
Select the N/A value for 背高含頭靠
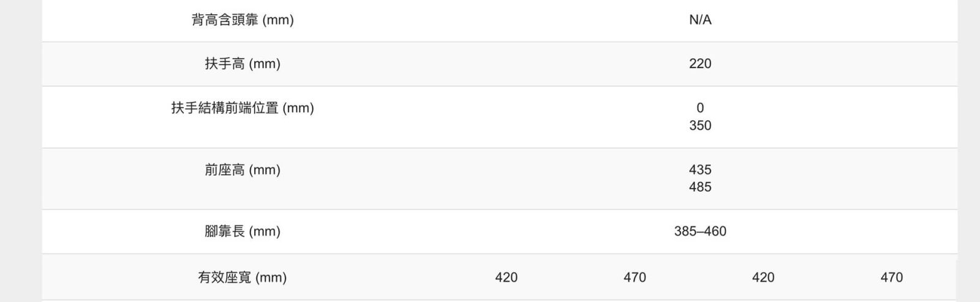pos(700,20)
